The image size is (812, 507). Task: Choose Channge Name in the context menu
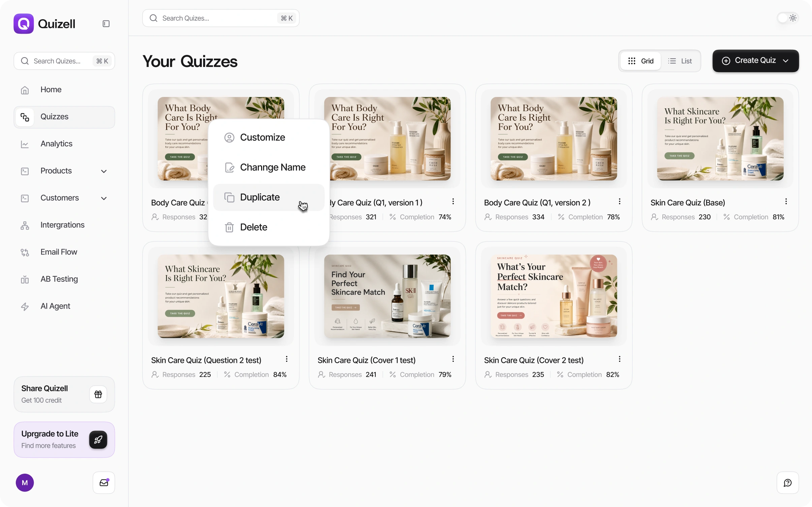pos(269,167)
